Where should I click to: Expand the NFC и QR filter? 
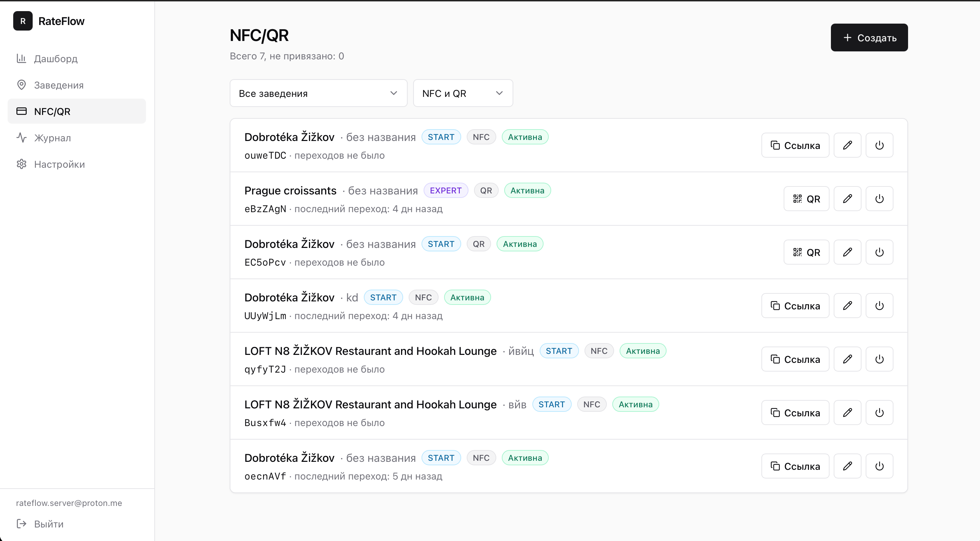pos(463,93)
